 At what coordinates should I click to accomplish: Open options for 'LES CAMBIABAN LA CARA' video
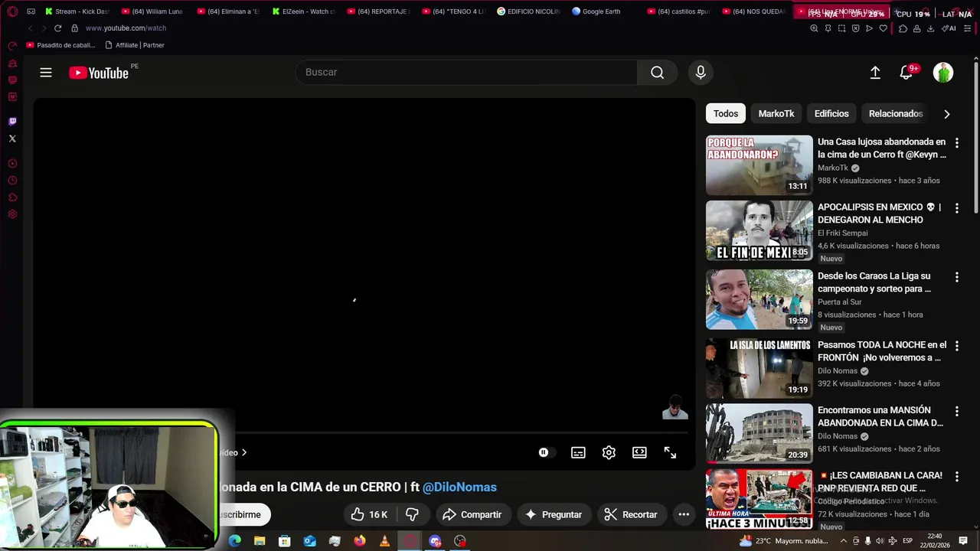(956, 477)
